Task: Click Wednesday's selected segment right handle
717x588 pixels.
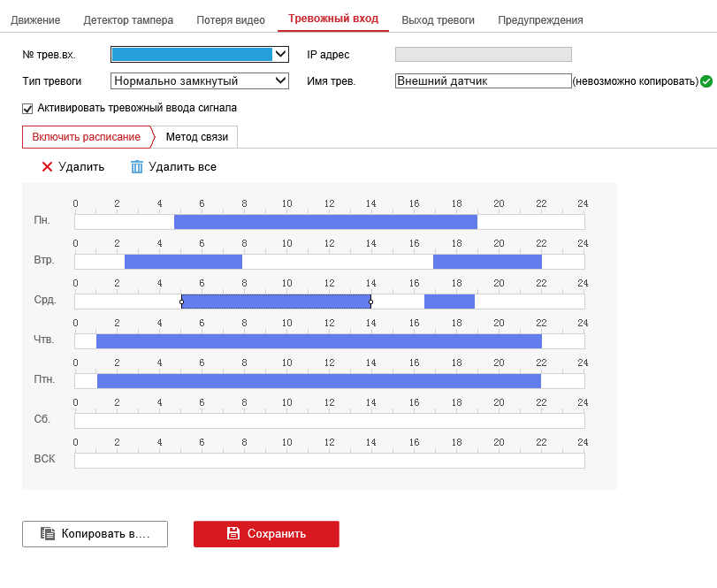Action: tap(370, 302)
